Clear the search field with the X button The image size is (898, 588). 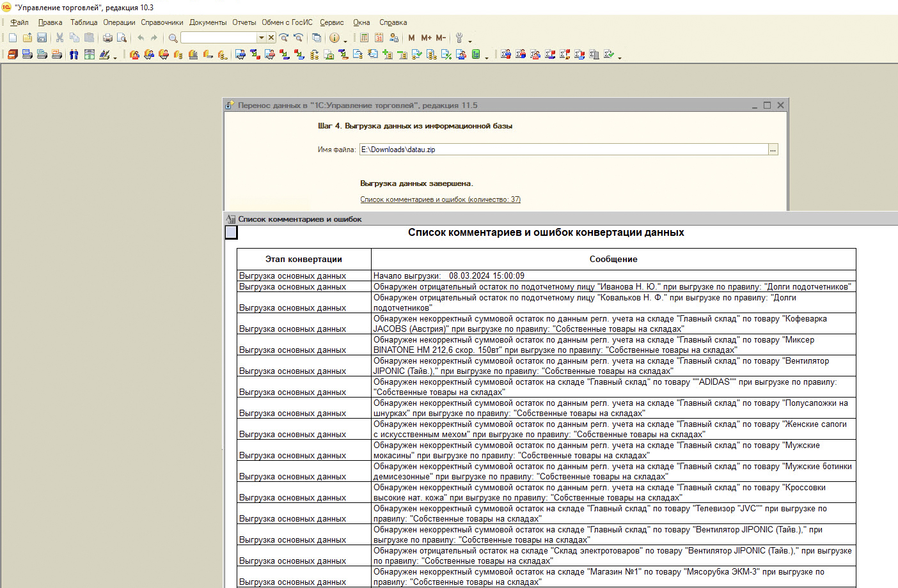271,38
